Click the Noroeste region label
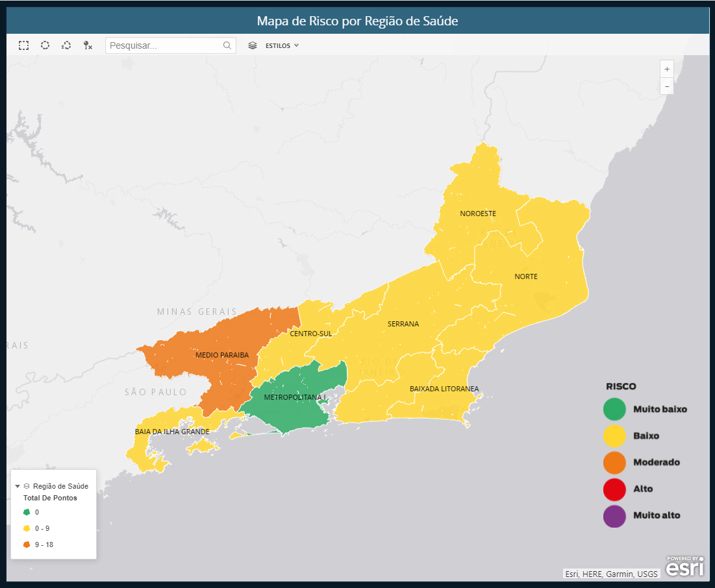Image resolution: width=715 pixels, height=588 pixels. pyautogui.click(x=478, y=214)
